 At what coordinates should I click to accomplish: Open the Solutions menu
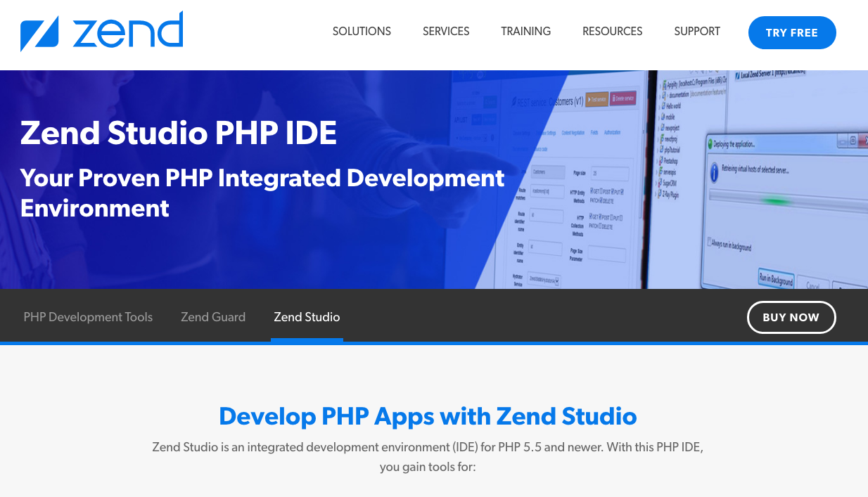[362, 32]
